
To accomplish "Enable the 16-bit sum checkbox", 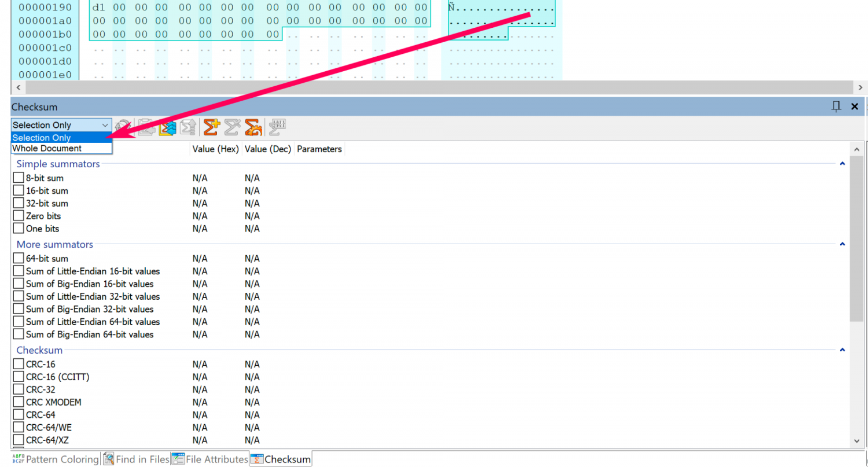I will point(19,190).
